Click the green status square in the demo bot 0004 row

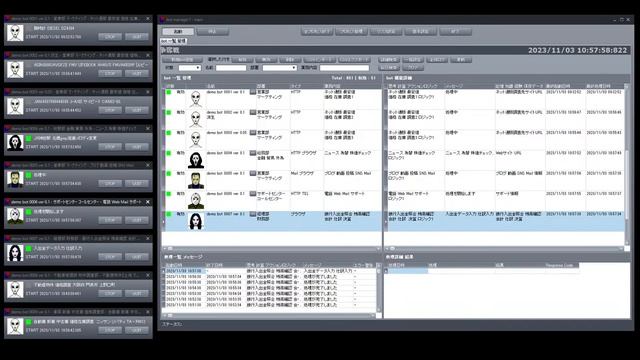pyautogui.click(x=169, y=153)
